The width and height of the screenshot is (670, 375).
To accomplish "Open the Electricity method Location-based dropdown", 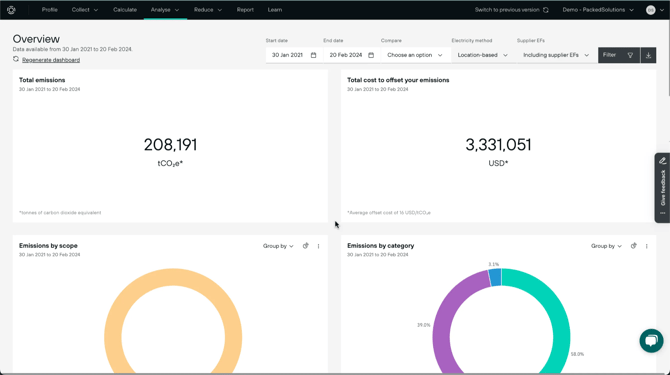I will pos(483,55).
